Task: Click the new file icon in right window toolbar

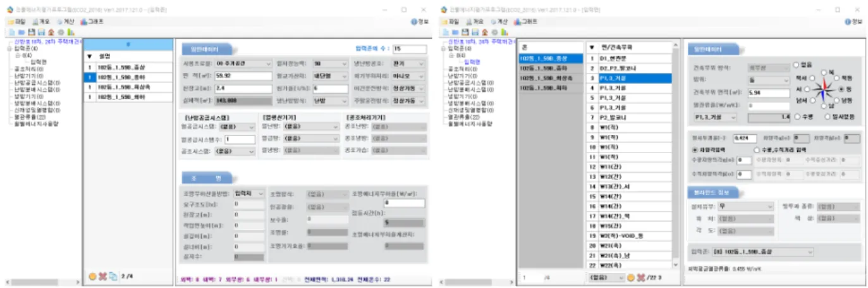Action: 446,32
